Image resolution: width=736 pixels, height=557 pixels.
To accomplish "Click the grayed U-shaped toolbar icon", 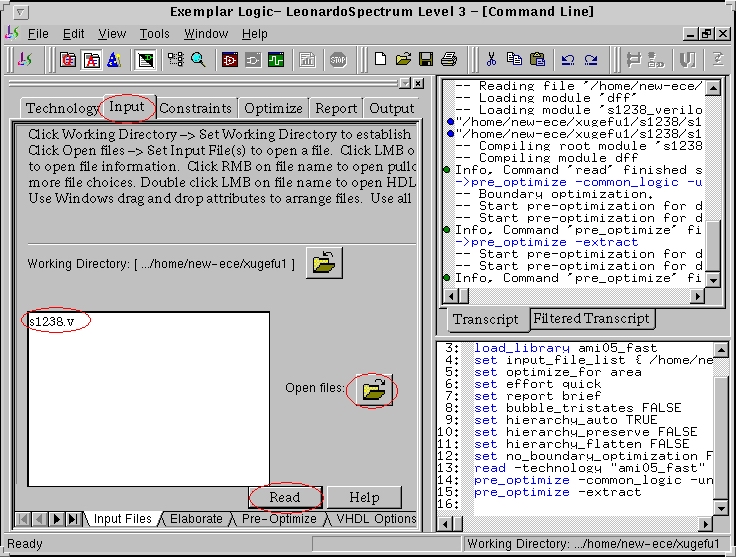I will pos(687,60).
